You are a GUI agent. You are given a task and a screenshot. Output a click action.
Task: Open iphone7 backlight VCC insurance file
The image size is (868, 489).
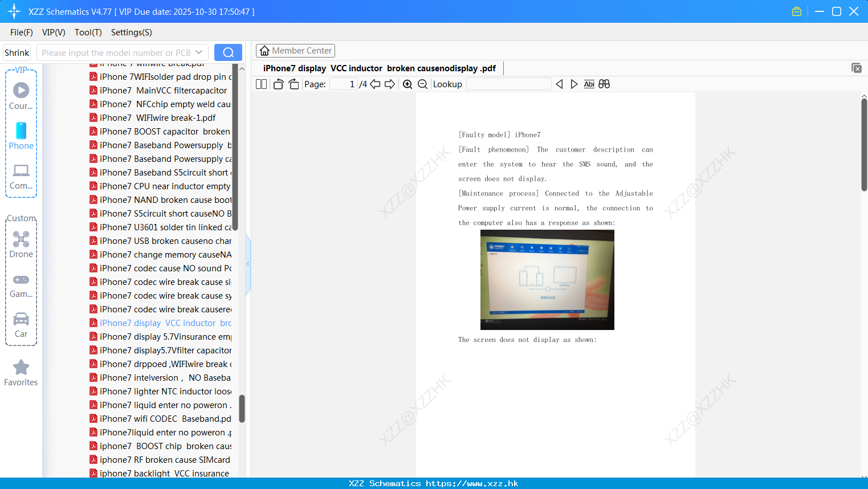(161, 473)
